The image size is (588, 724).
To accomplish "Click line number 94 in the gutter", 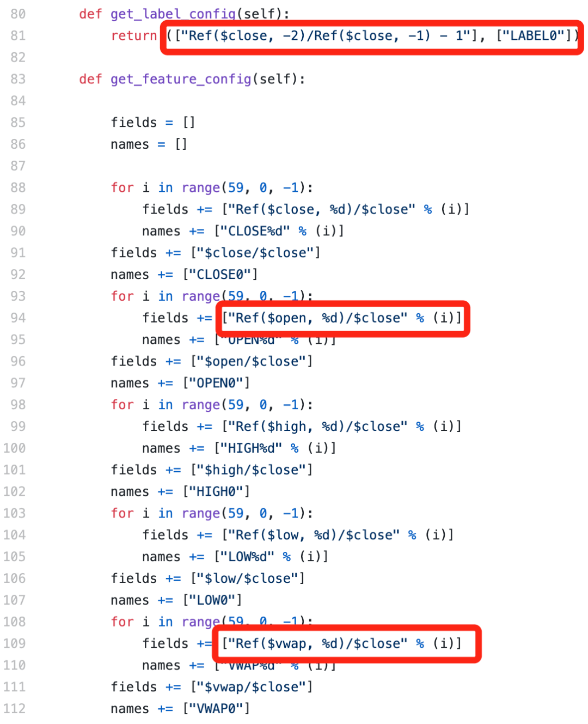I will [x=18, y=318].
